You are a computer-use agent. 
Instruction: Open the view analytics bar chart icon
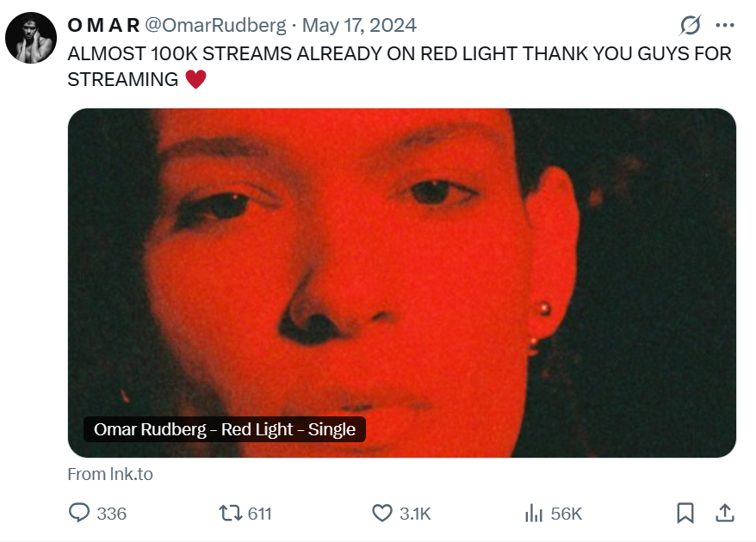(x=534, y=514)
